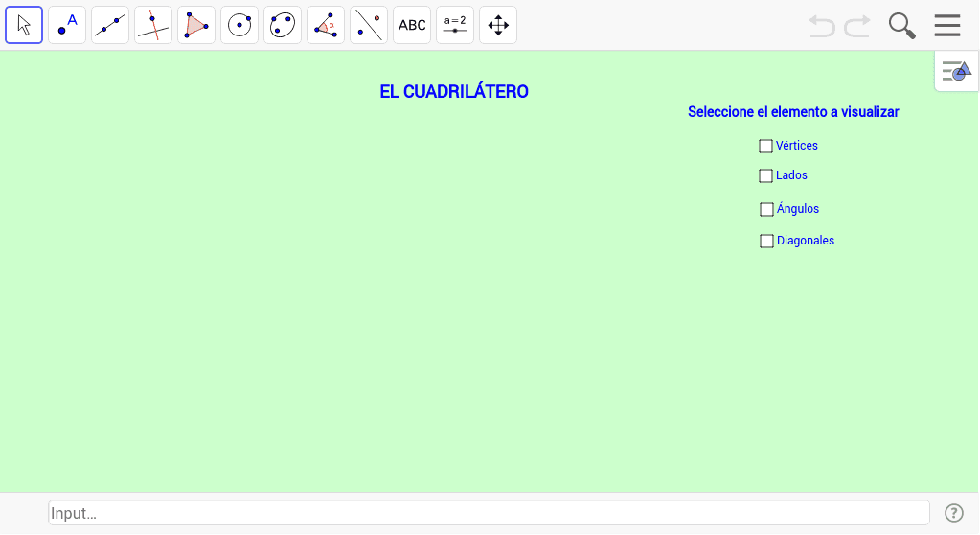The width and height of the screenshot is (980, 535).
Task: Activate the Move Graphics View tool
Action: (498, 25)
